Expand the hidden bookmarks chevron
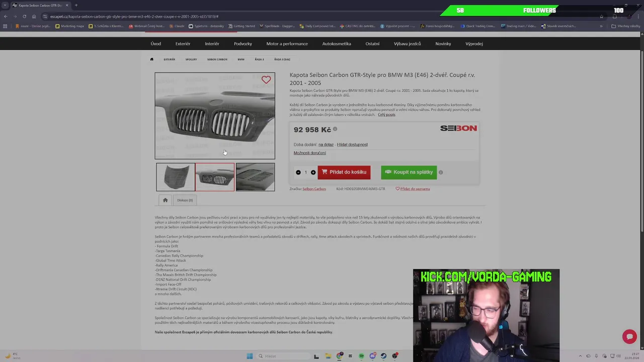 coord(601,26)
